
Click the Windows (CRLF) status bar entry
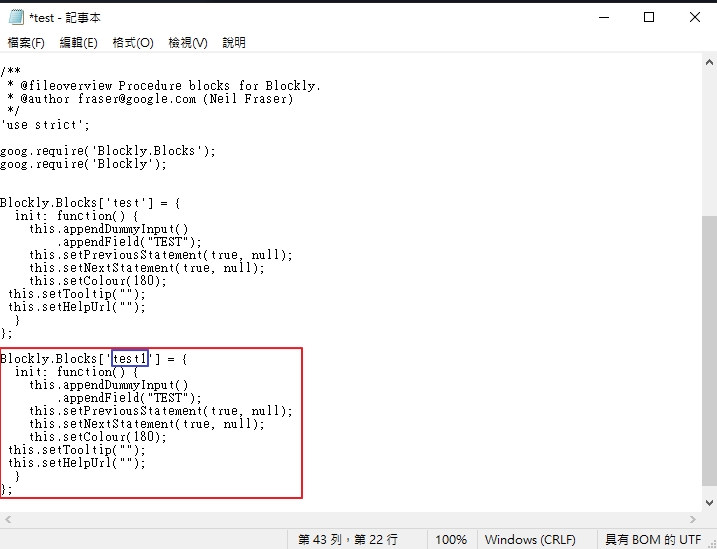pos(530,540)
